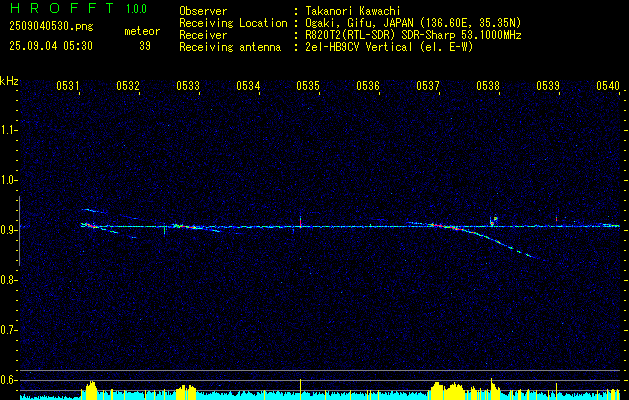Click the meteor count 39

click(x=145, y=46)
